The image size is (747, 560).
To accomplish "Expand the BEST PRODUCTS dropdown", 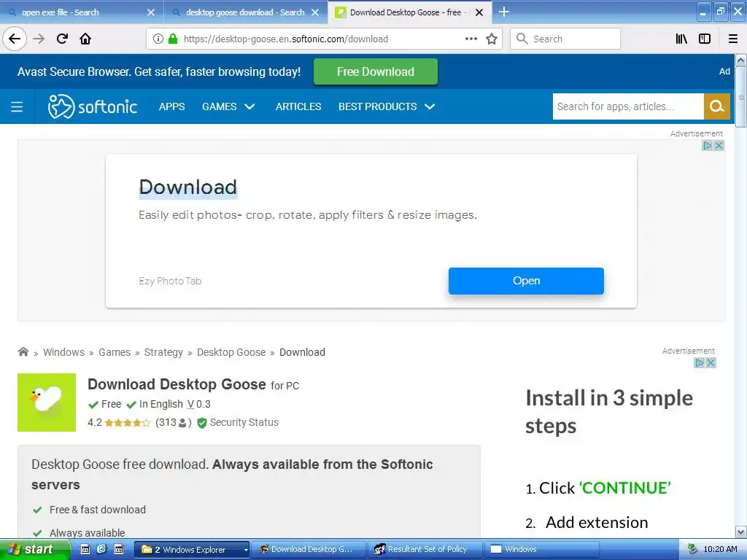I will [387, 106].
